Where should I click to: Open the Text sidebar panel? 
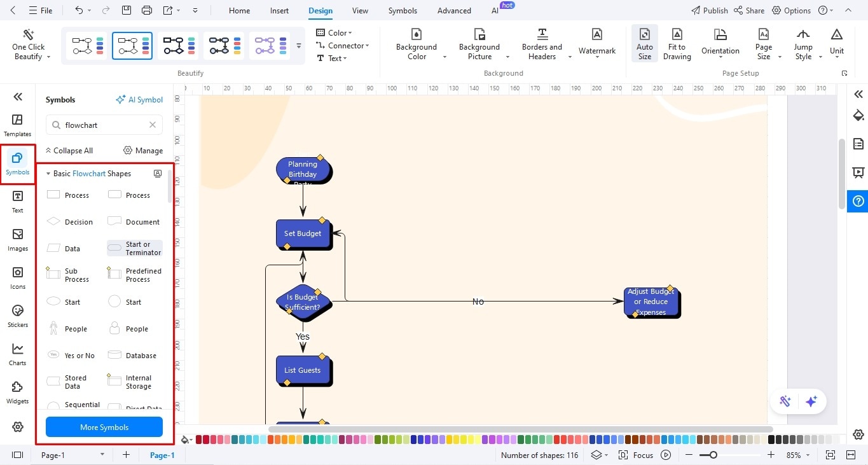pyautogui.click(x=18, y=202)
